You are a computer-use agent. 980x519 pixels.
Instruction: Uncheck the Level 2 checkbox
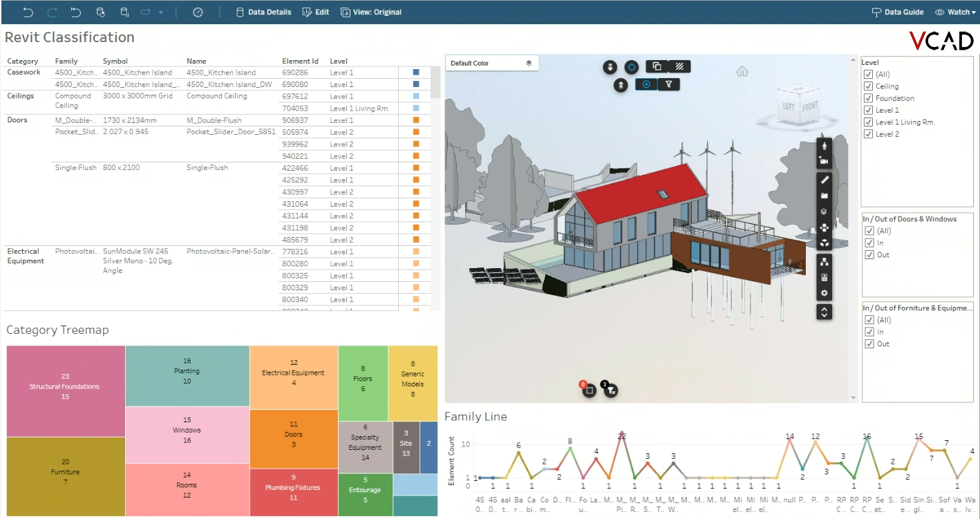(868, 134)
